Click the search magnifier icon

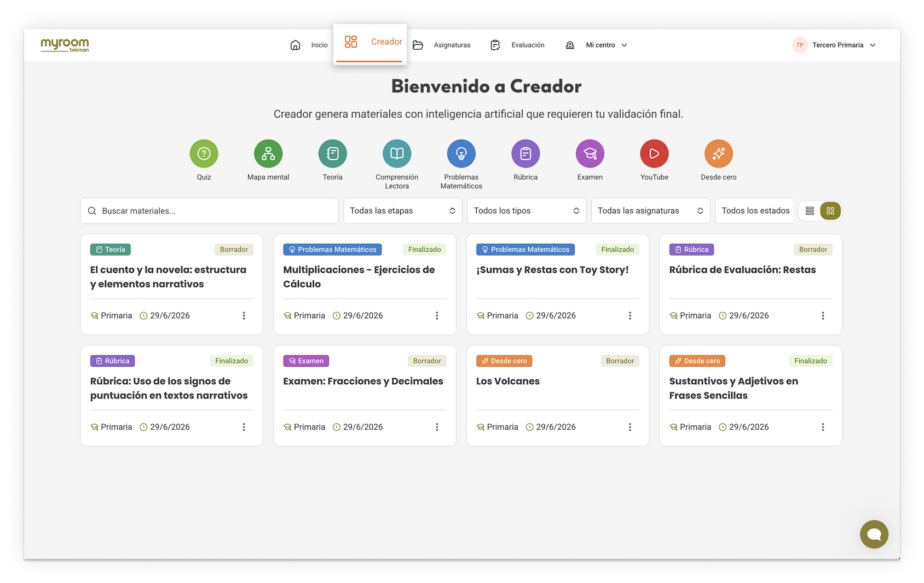pyautogui.click(x=92, y=211)
